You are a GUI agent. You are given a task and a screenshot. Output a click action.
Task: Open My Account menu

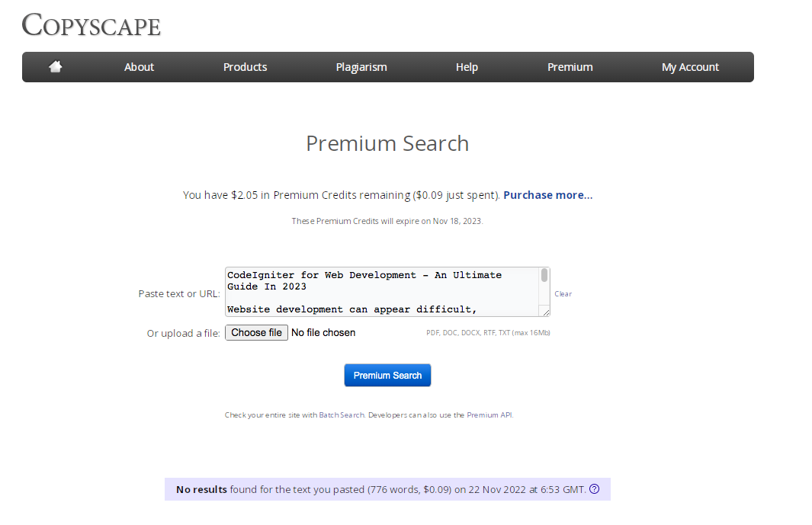[x=690, y=67]
